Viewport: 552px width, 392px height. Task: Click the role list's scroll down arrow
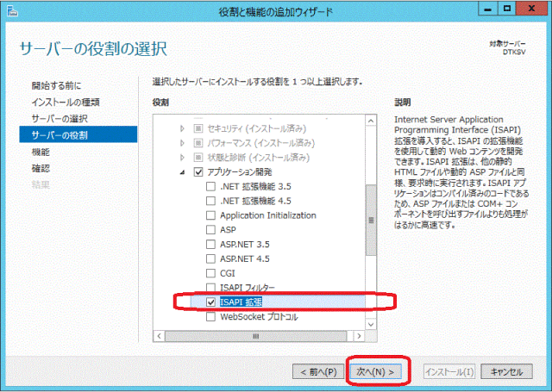click(x=371, y=324)
